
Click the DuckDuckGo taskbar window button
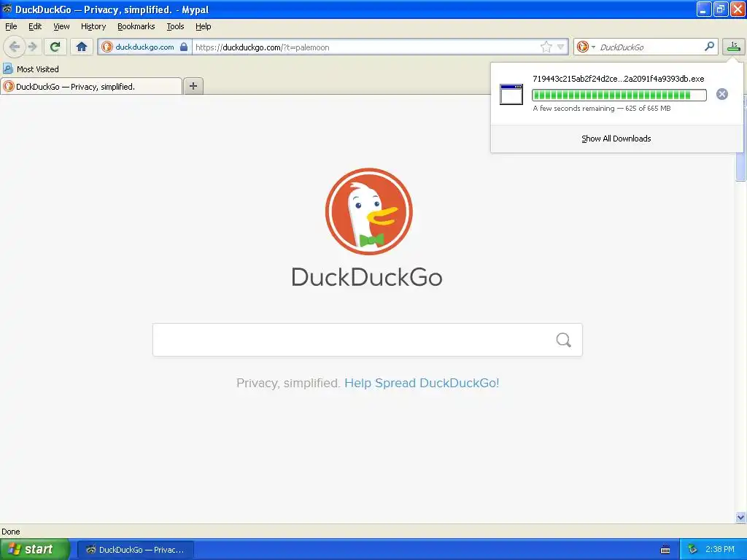136,550
